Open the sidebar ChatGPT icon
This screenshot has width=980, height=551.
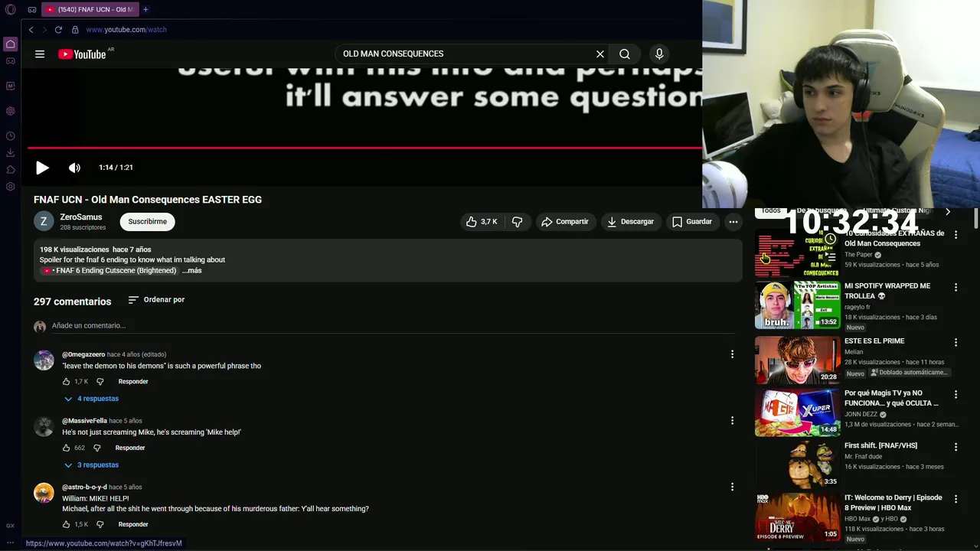click(10, 111)
